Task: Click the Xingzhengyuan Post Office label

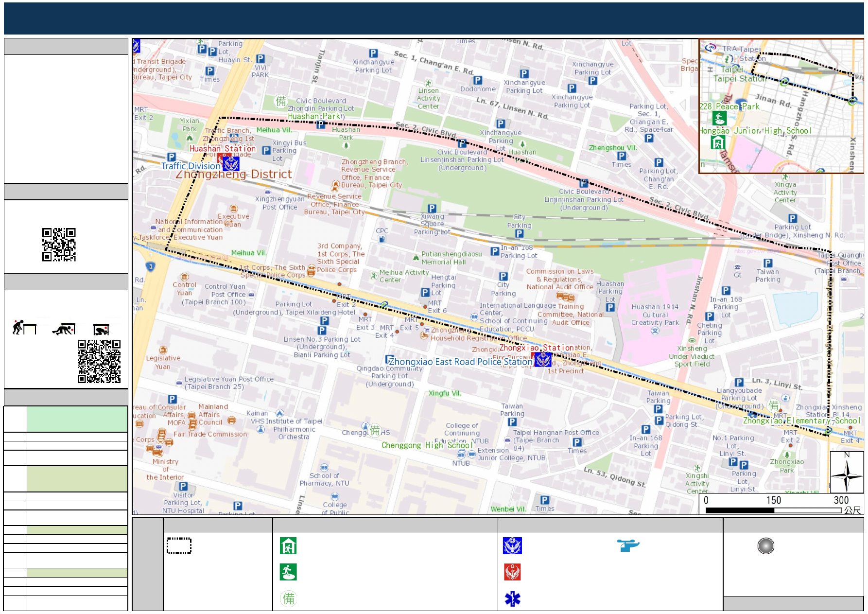Action: click(x=280, y=203)
